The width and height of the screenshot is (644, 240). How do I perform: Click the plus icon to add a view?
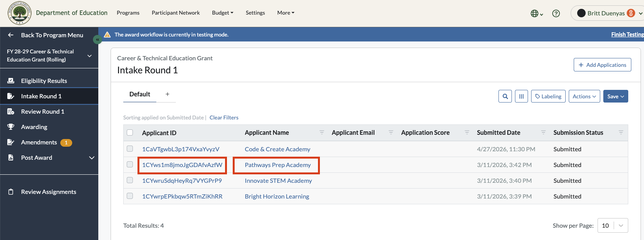[x=167, y=94]
